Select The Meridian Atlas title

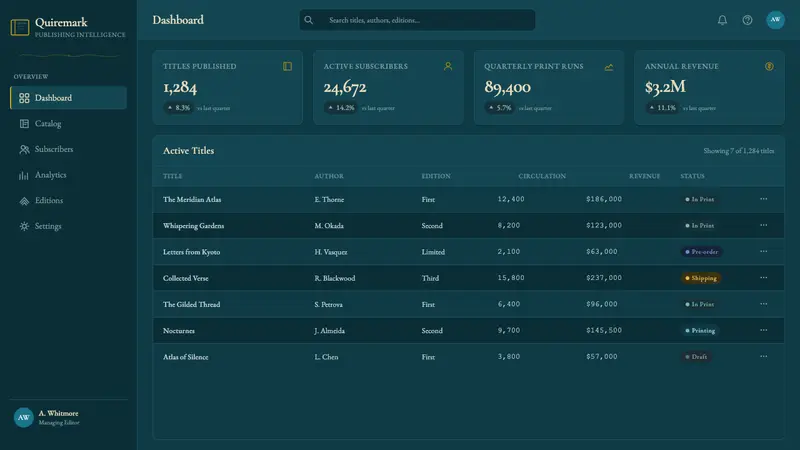[x=192, y=199]
